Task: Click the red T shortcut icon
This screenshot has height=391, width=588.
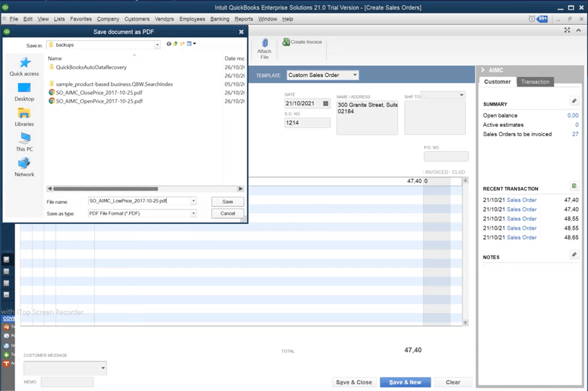Action: tap(6, 364)
